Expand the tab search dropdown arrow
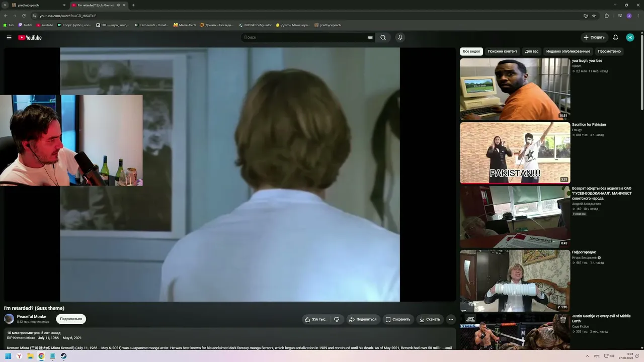 pos(5,5)
